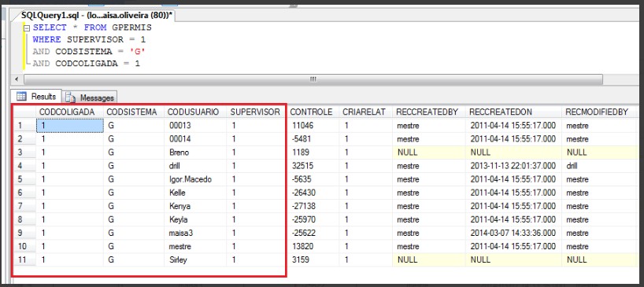
Task: Click the CONTROLE value '-5635'
Action: (x=313, y=179)
